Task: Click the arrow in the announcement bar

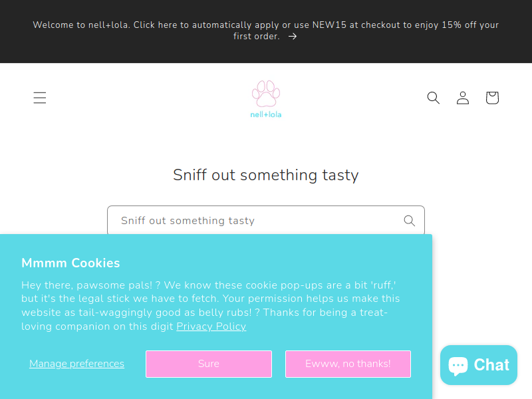Action: 293,37
